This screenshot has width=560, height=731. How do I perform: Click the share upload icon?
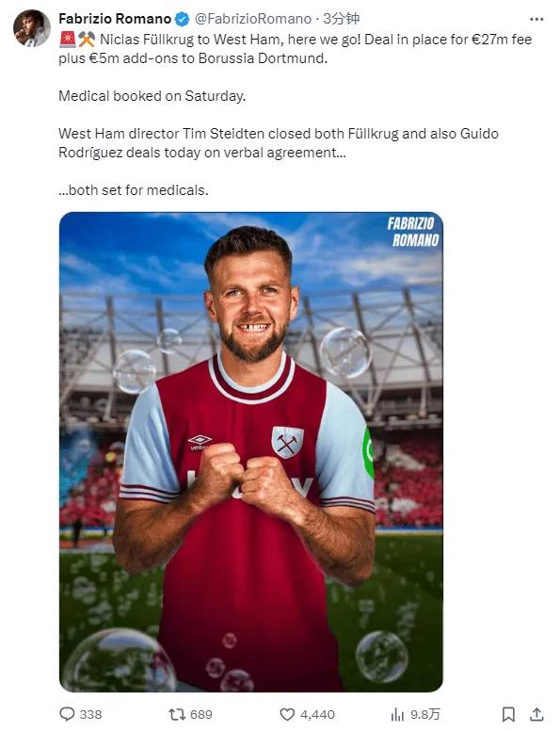click(536, 714)
